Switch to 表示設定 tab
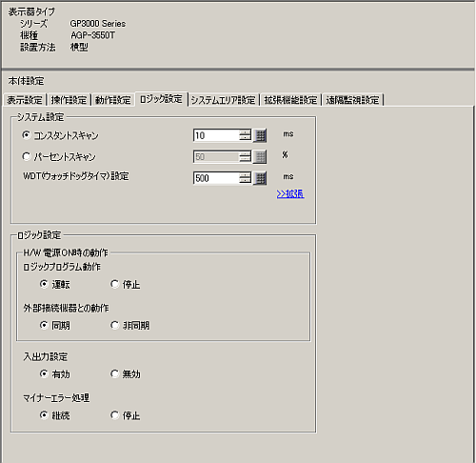 pyautogui.click(x=25, y=100)
